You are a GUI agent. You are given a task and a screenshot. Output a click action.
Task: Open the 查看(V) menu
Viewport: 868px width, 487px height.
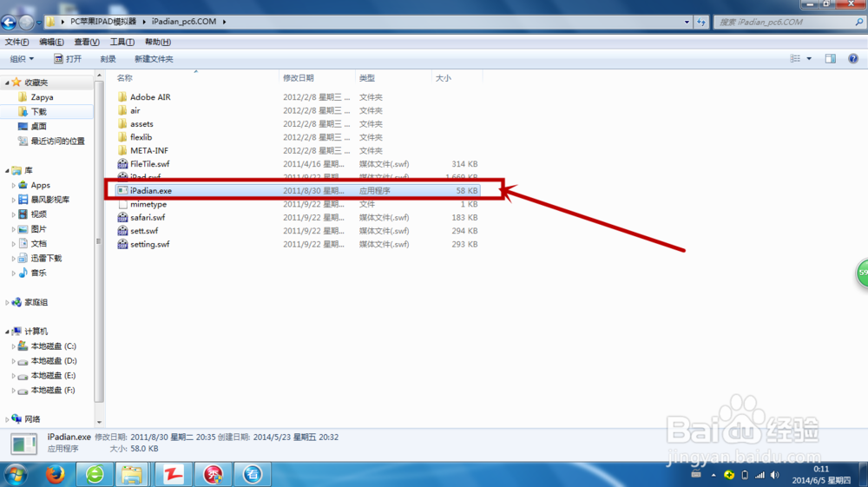point(87,42)
